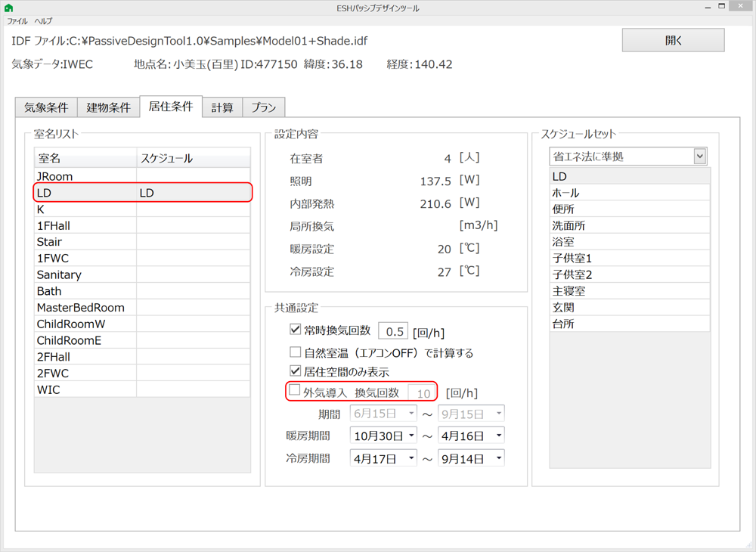The height and width of the screenshot is (552, 756).
Task: Minimize the ESHパッシブデザインツール window
Action: pyautogui.click(x=708, y=7)
